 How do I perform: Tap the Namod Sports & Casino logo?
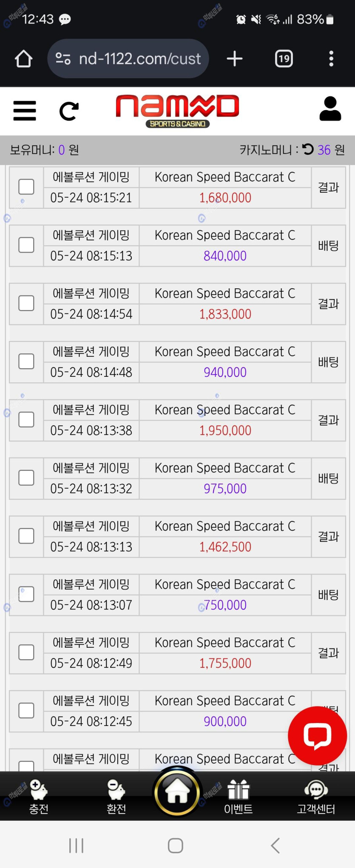pyautogui.click(x=177, y=111)
